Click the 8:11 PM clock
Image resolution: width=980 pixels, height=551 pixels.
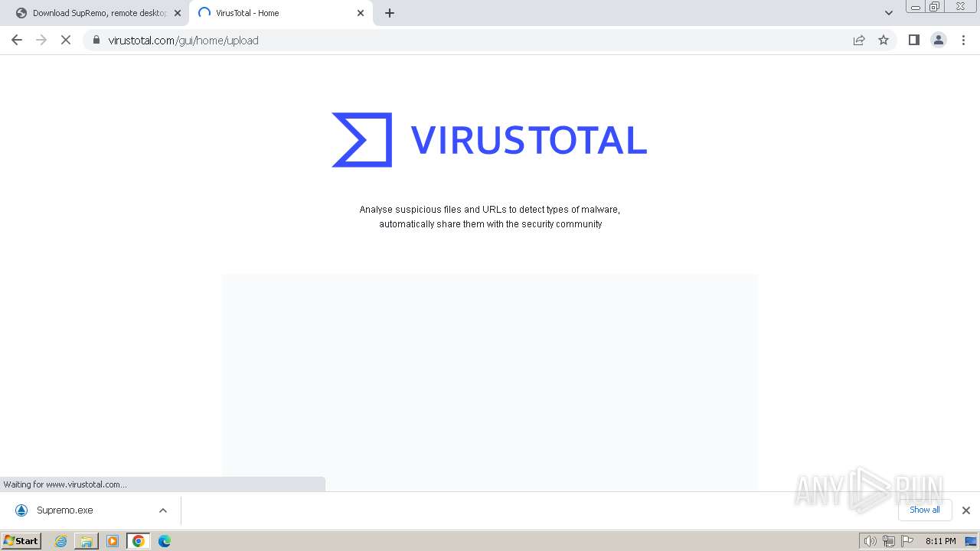[940, 541]
